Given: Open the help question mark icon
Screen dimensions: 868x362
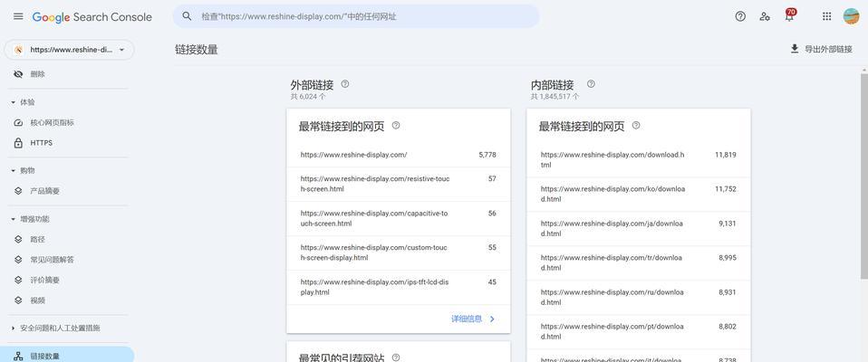Looking at the screenshot, I should [x=740, y=16].
